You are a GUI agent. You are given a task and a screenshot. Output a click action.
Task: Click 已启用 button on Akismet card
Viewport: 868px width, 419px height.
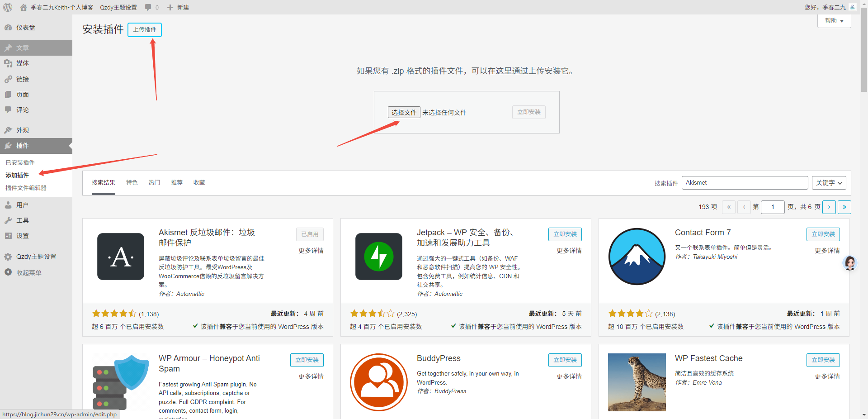point(310,234)
